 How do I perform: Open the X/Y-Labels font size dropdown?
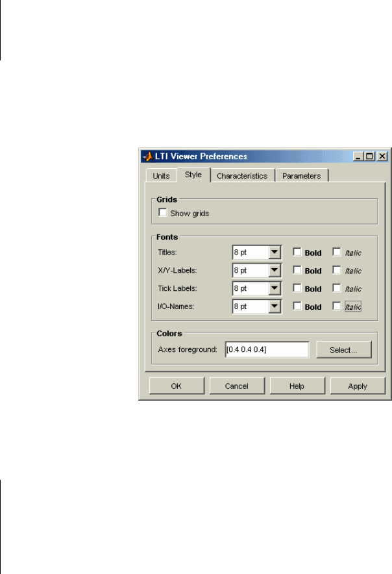tap(275, 270)
